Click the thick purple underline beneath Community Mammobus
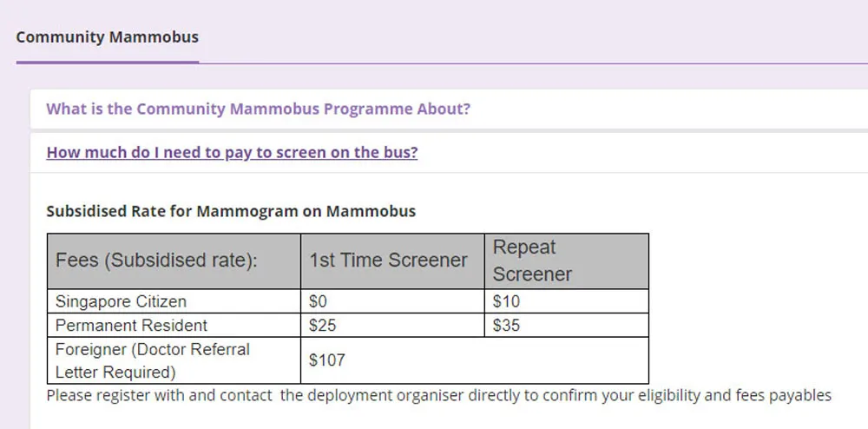The width and height of the screenshot is (868, 429). [x=108, y=63]
